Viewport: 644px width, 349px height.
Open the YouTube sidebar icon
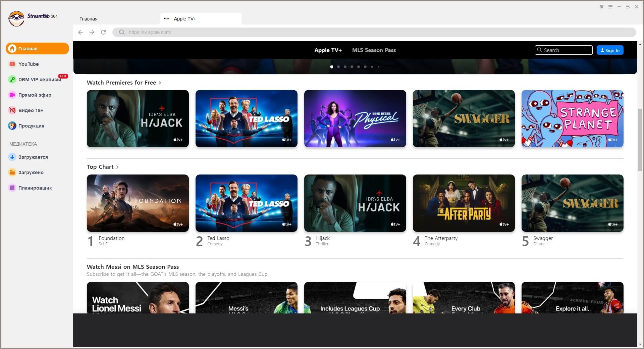[x=12, y=64]
